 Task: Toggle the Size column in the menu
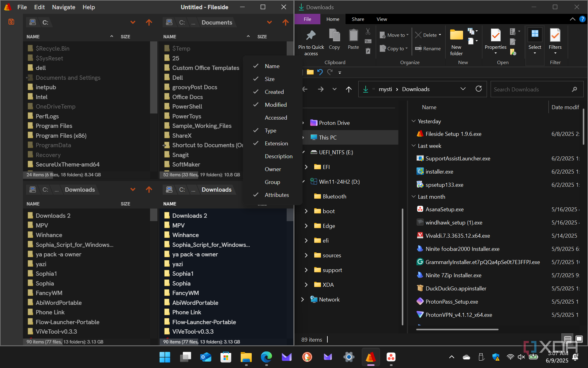(x=273, y=79)
